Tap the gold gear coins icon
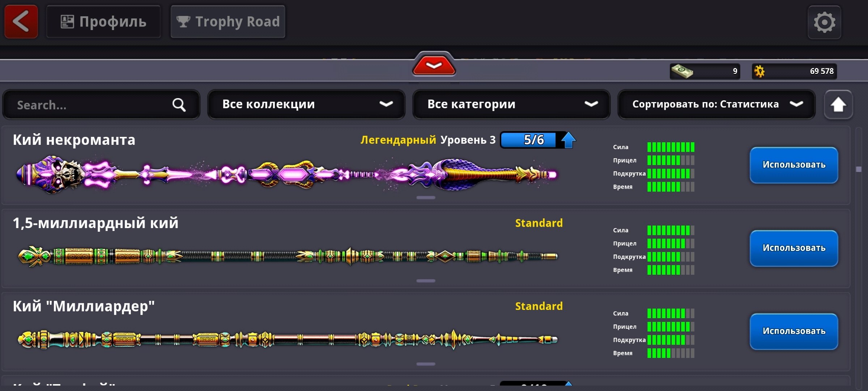The image size is (868, 391). [759, 71]
